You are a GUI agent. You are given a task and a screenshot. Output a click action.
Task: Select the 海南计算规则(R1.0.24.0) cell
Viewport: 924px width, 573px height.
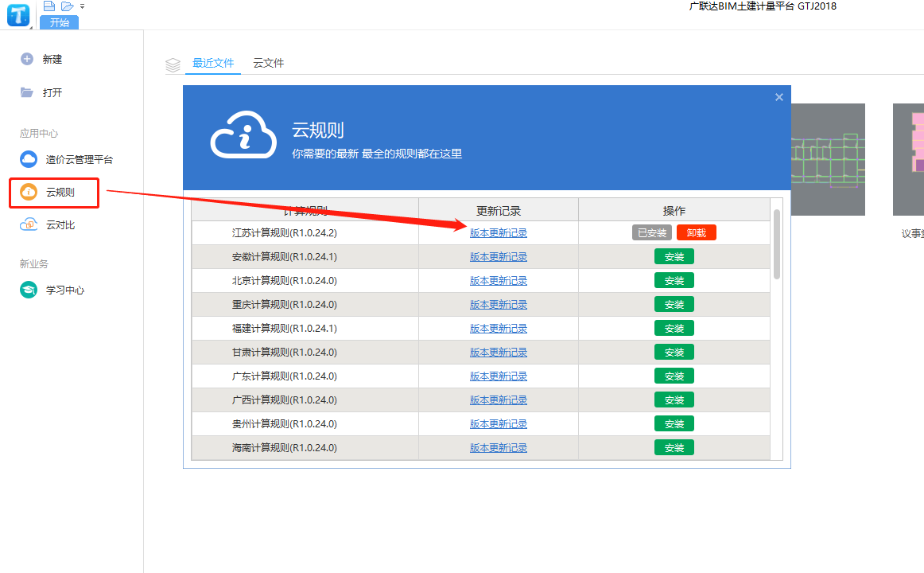(305, 448)
